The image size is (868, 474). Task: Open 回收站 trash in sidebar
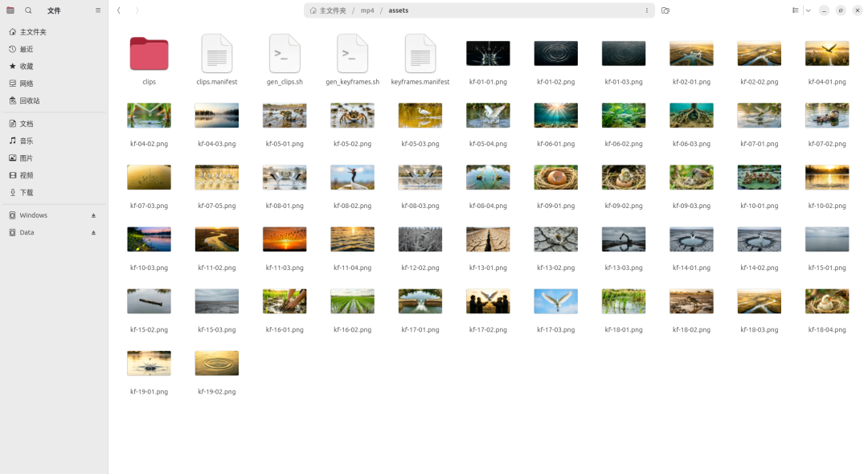click(55, 100)
